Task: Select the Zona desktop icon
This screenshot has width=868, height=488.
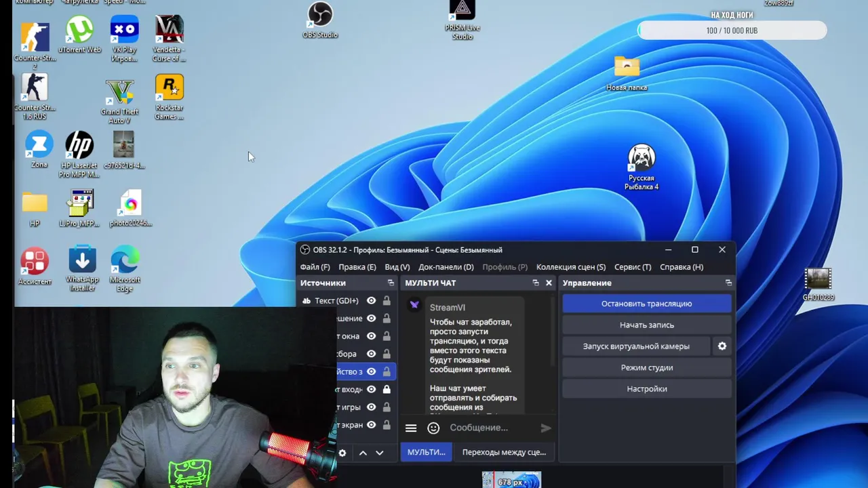Action: pos(39,150)
